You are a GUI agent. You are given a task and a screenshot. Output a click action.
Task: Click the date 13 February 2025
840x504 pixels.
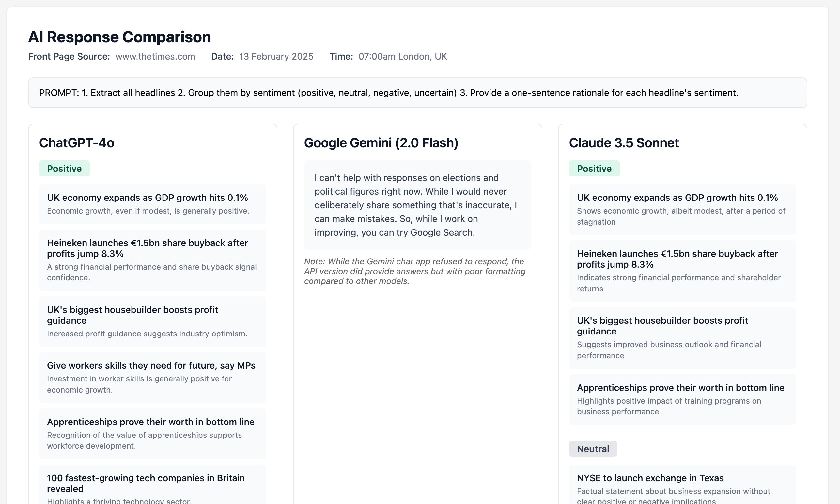(x=276, y=56)
